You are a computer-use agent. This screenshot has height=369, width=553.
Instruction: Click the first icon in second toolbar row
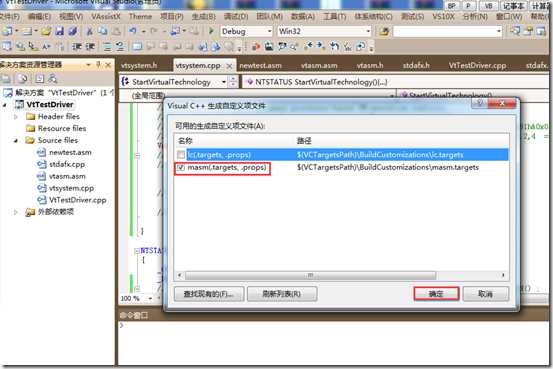(7, 46)
